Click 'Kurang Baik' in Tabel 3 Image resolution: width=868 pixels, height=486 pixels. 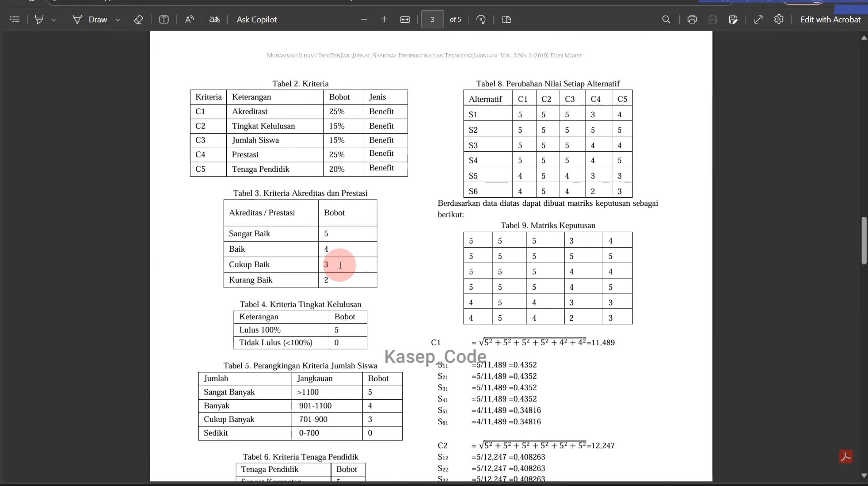pyautogui.click(x=250, y=280)
